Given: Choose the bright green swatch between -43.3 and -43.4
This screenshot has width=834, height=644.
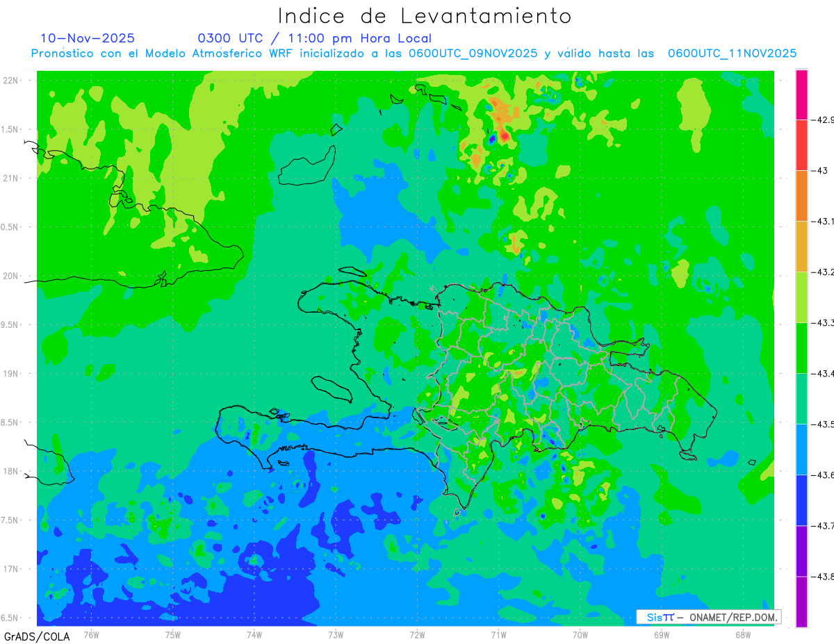Looking at the screenshot, I should 801,348.
